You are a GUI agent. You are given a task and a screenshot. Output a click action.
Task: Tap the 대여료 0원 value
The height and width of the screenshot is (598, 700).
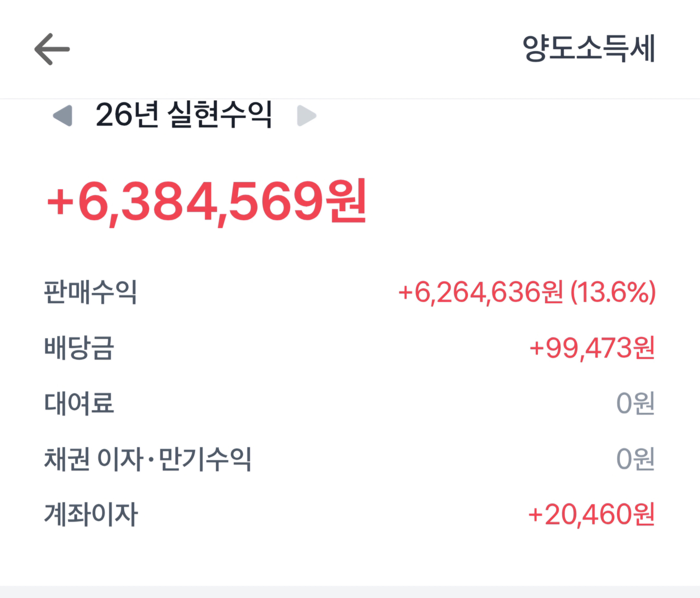pos(636,403)
